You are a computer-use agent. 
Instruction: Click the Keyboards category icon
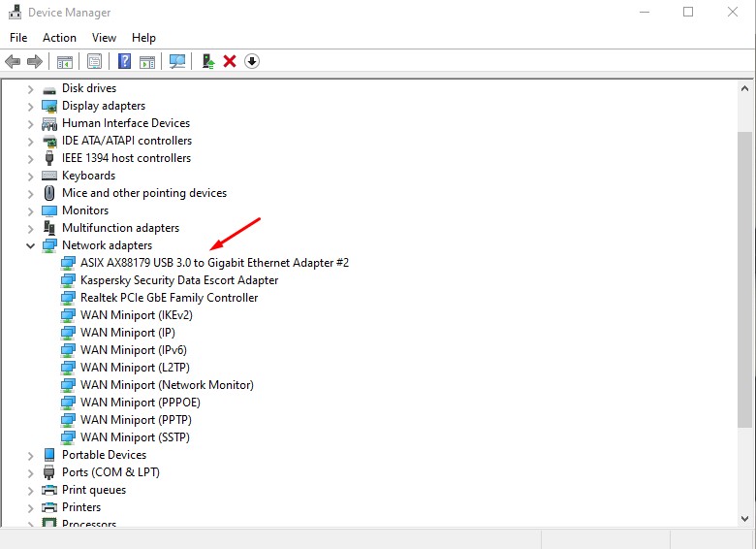pos(49,176)
